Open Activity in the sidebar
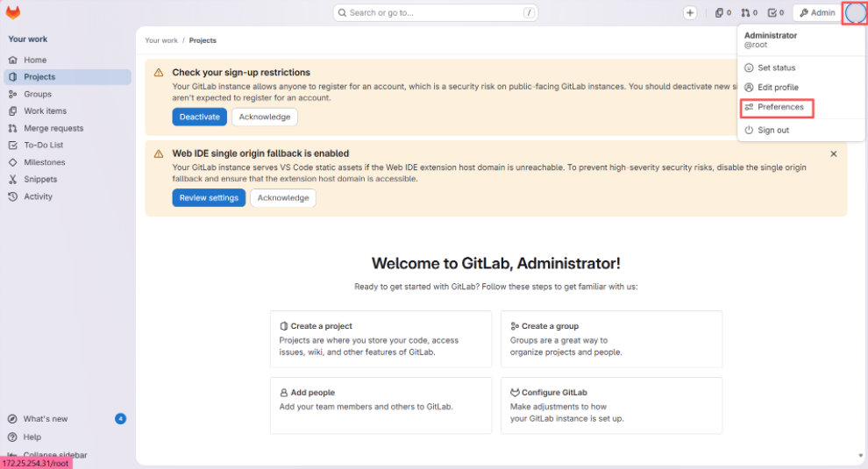868x469 pixels. (x=68, y=196)
